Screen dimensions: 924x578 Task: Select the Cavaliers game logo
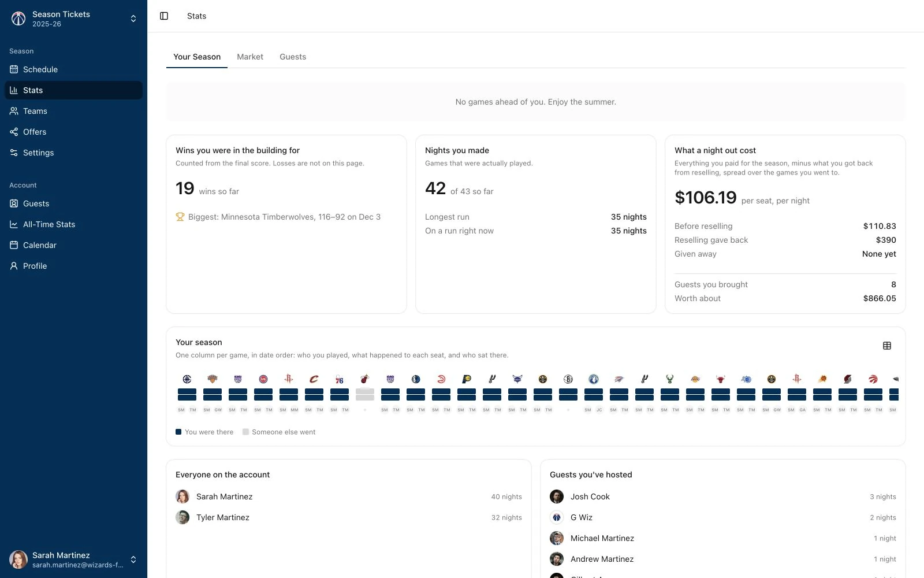tap(314, 379)
